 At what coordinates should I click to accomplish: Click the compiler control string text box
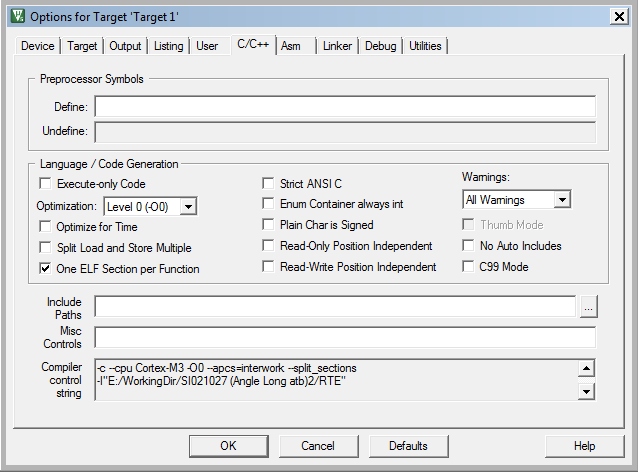coord(336,380)
